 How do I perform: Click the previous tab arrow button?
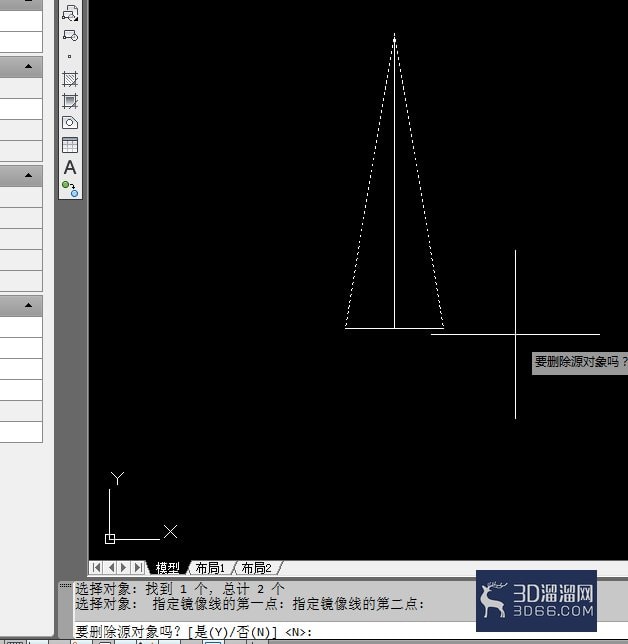pos(111,568)
